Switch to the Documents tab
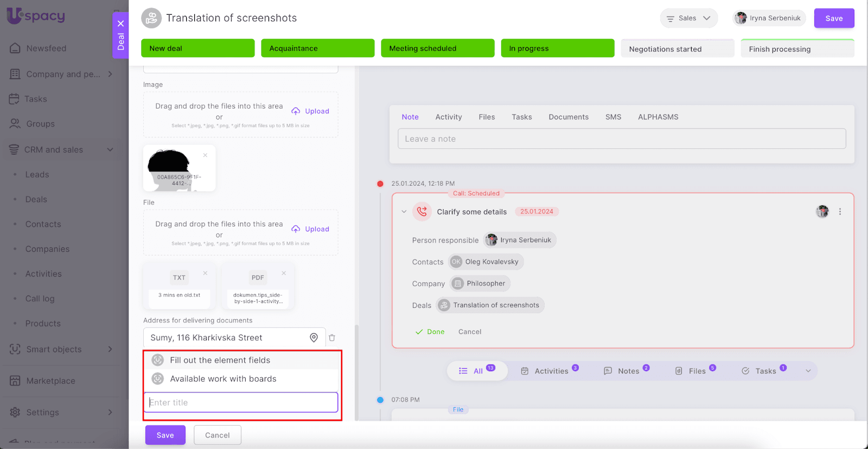This screenshot has height=449, width=868. pyautogui.click(x=568, y=117)
